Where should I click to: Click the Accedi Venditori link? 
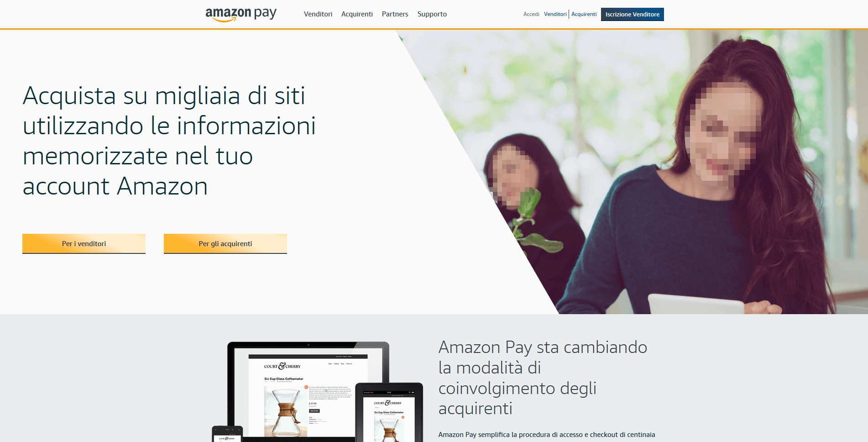click(x=555, y=14)
